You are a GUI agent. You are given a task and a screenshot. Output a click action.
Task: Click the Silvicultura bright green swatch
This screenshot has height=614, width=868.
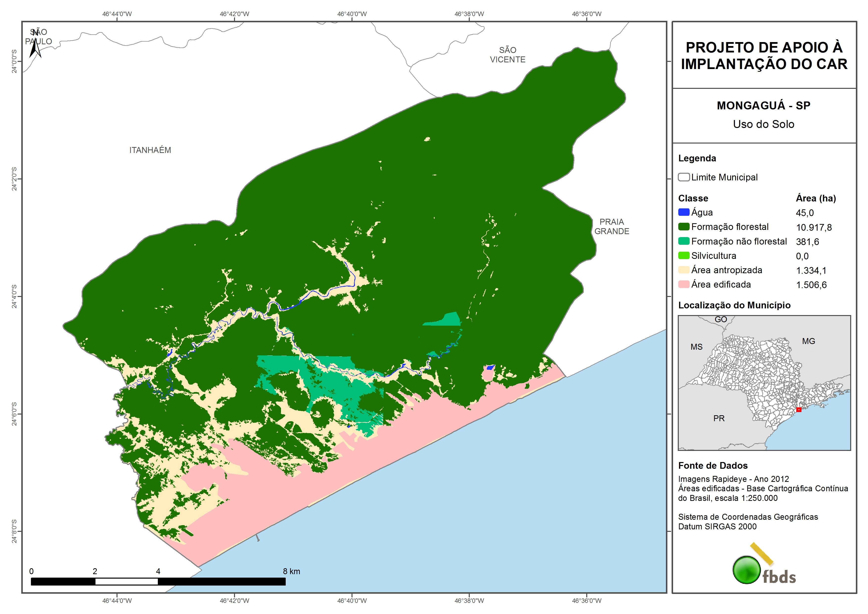(x=683, y=255)
